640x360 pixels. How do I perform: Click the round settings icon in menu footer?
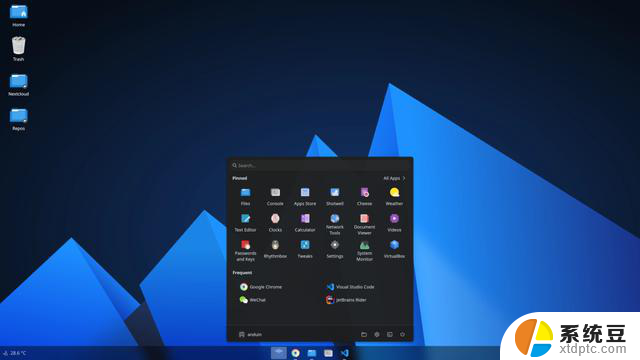(377, 334)
